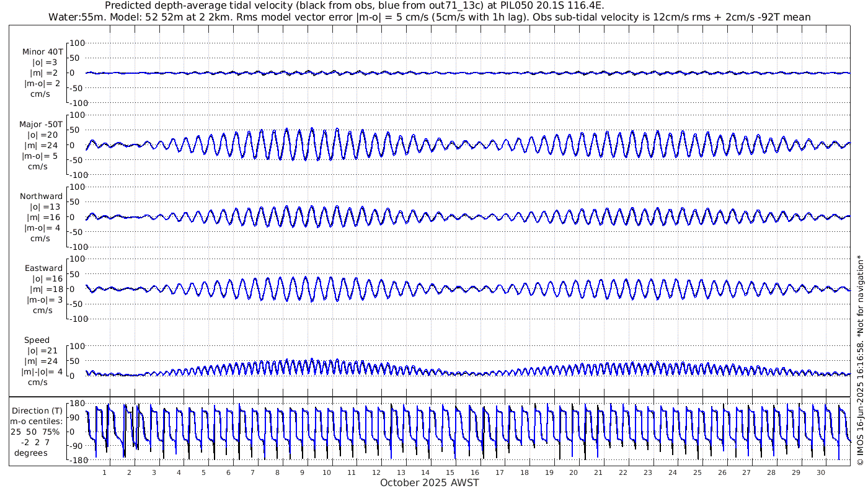Click day "21" on the date axis
The height and width of the screenshot is (496, 868).
pos(598,472)
